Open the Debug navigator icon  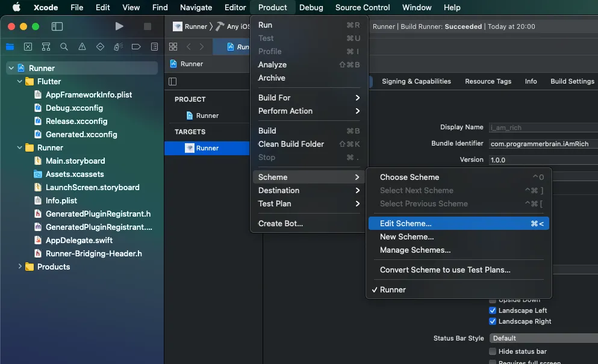click(x=118, y=47)
